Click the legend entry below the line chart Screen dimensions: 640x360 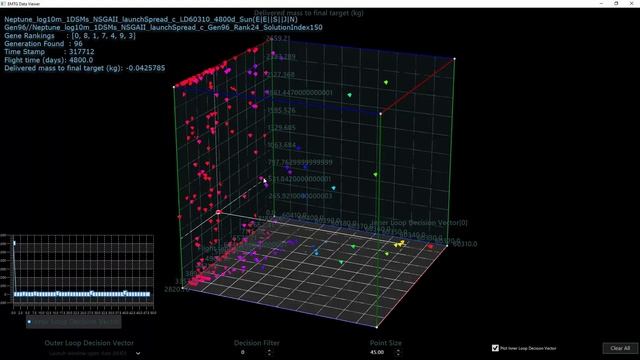[73, 322]
